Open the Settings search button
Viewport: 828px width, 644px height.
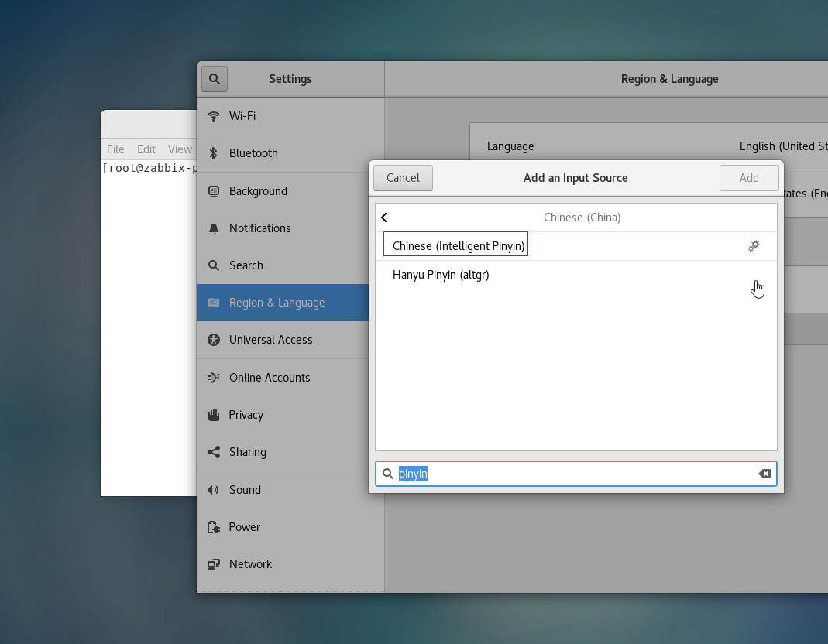pos(215,79)
